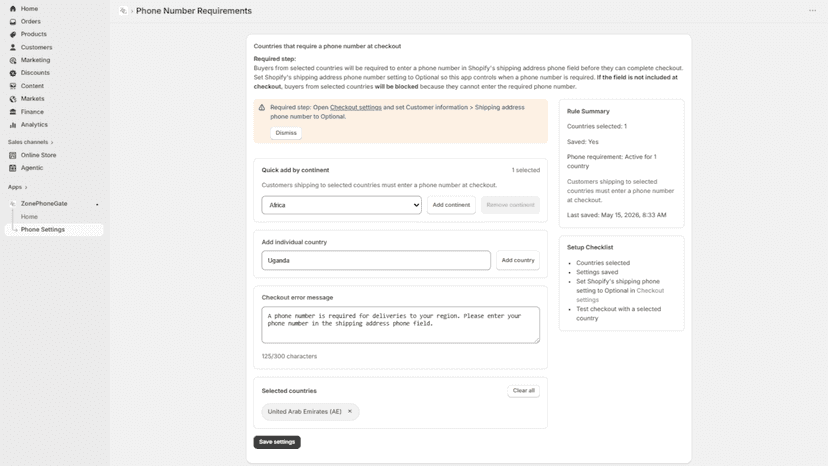Image resolution: width=828 pixels, height=466 pixels.
Task: Click the warning triangle icon in banner
Action: point(261,107)
